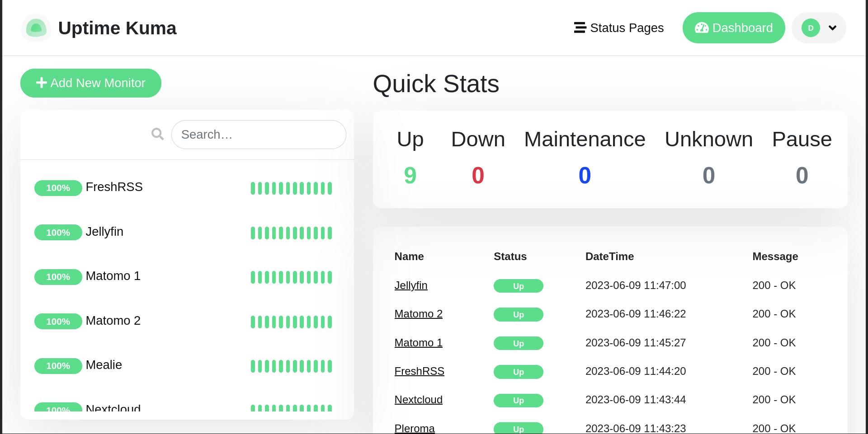The image size is (868, 434).
Task: Select Matomo 2 monitor in list
Action: [x=187, y=321]
